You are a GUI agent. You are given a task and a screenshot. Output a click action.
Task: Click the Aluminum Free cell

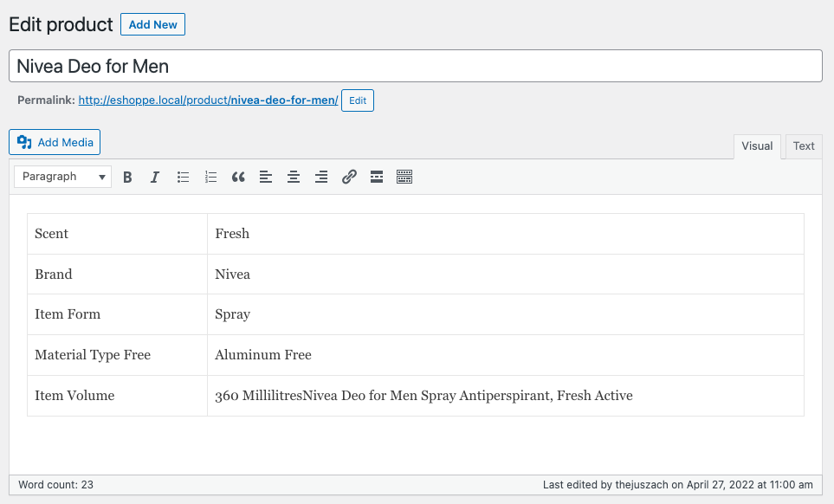(x=505, y=355)
